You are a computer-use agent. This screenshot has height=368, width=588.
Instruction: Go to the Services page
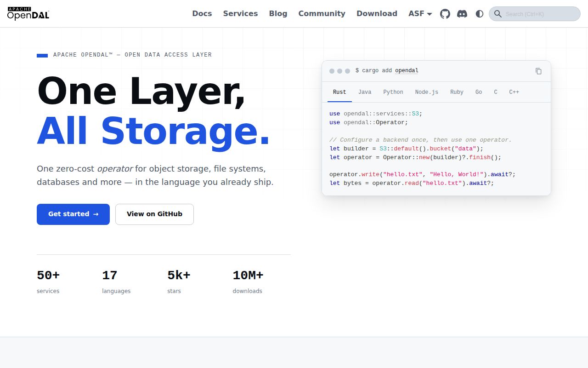coord(240,14)
